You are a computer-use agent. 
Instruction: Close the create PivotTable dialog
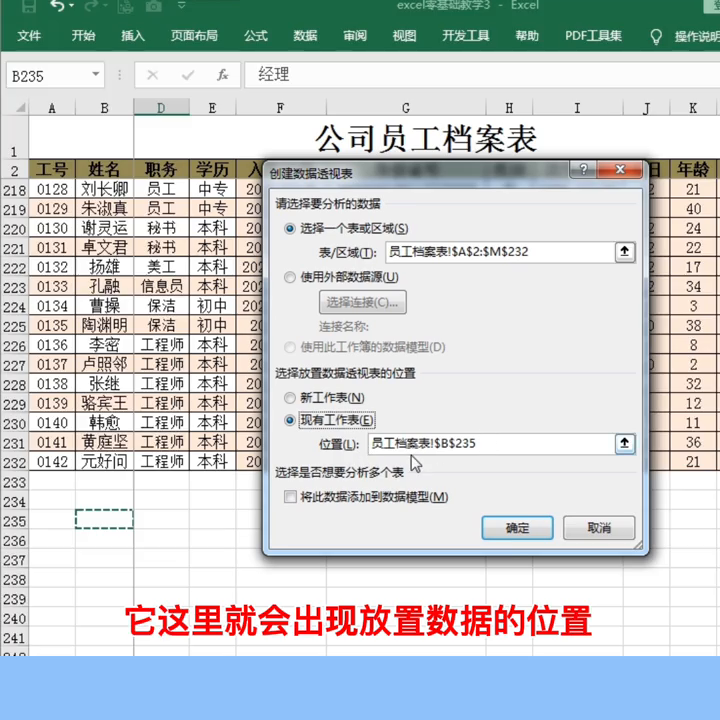pos(620,169)
